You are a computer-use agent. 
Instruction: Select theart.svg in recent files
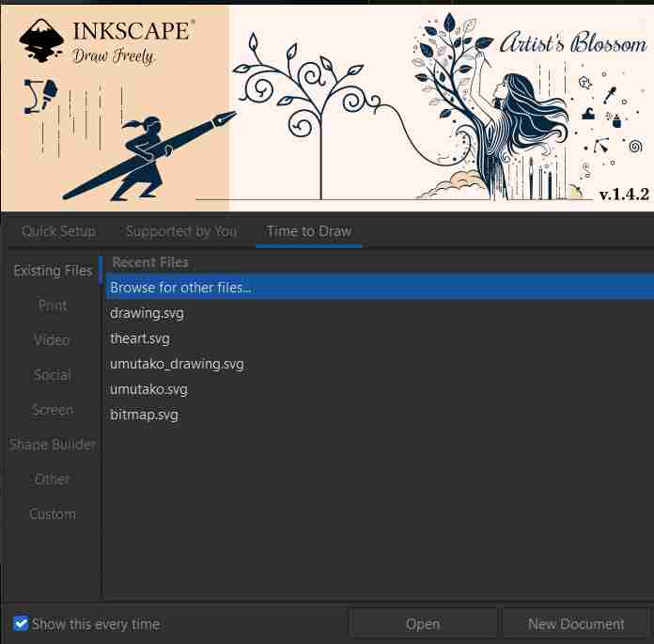380,338
